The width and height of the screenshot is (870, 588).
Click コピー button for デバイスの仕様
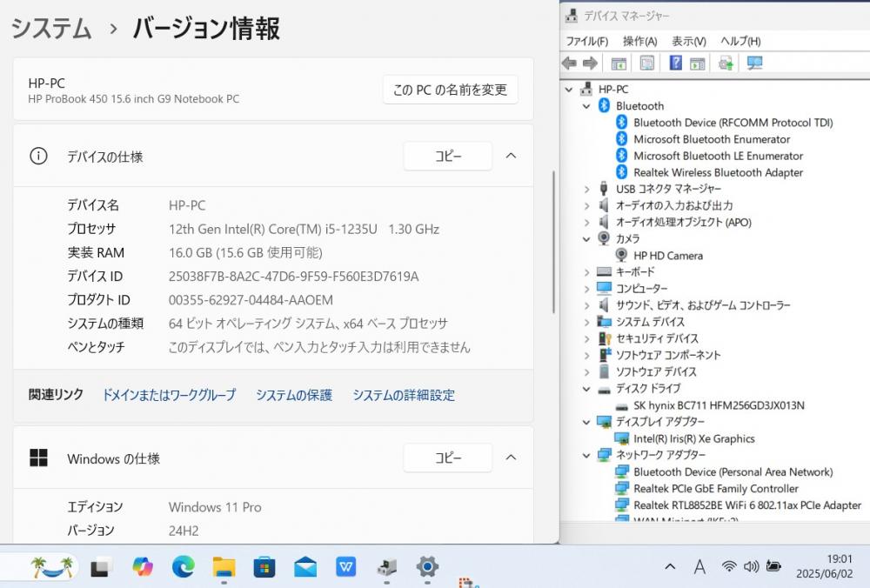click(448, 156)
